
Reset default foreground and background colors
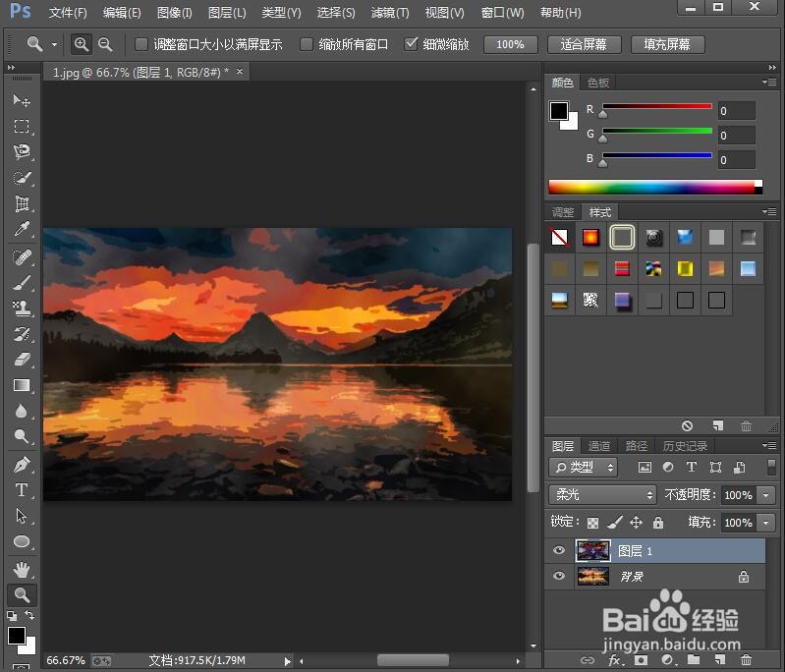coord(12,615)
